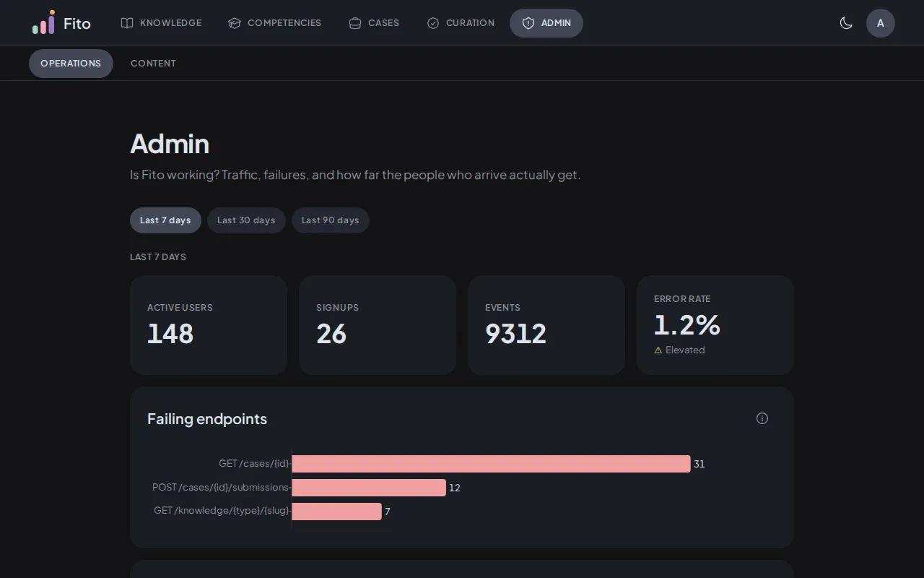The width and height of the screenshot is (924, 578).
Task: Click the Events value 9312
Action: tap(515, 334)
